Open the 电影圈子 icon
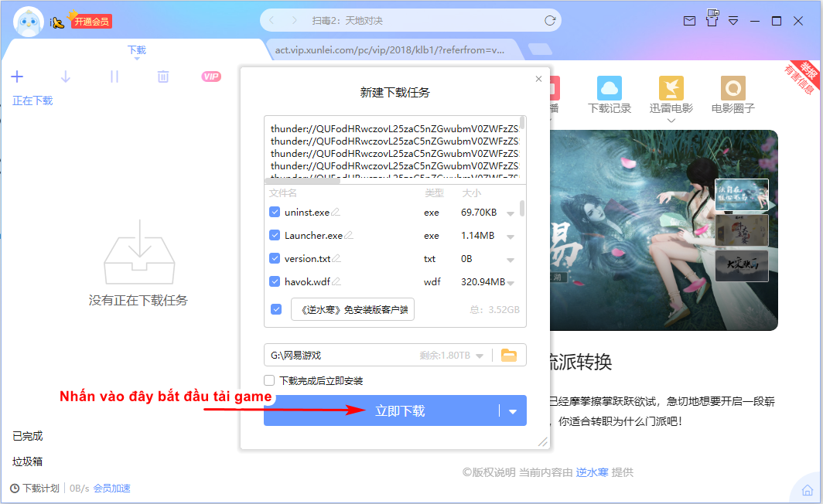This screenshot has width=823, height=504. click(x=733, y=88)
